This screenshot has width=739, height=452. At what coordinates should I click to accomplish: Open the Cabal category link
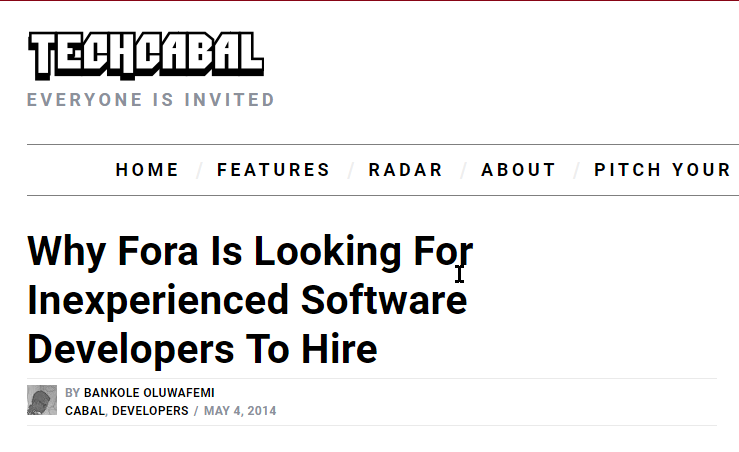(85, 411)
